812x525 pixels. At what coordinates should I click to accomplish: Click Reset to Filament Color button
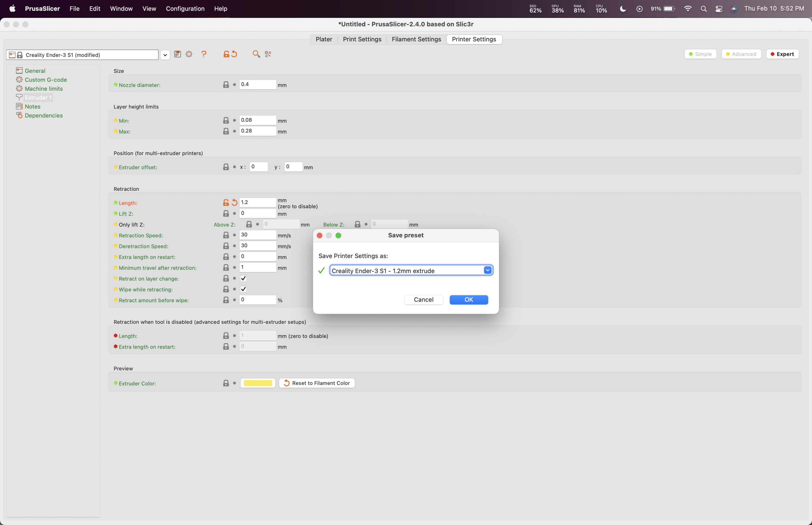coord(317,383)
